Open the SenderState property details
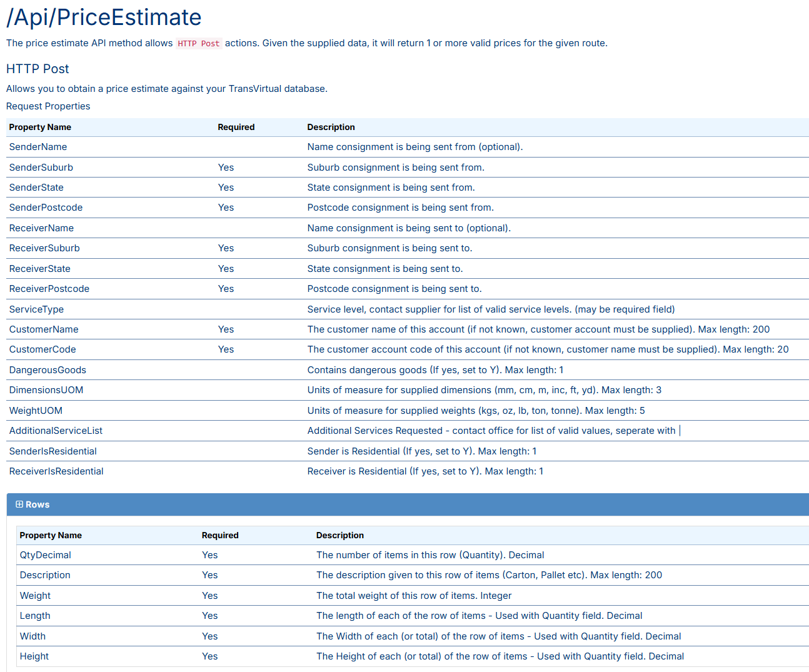The width and height of the screenshot is (809, 672). pyautogui.click(x=36, y=187)
